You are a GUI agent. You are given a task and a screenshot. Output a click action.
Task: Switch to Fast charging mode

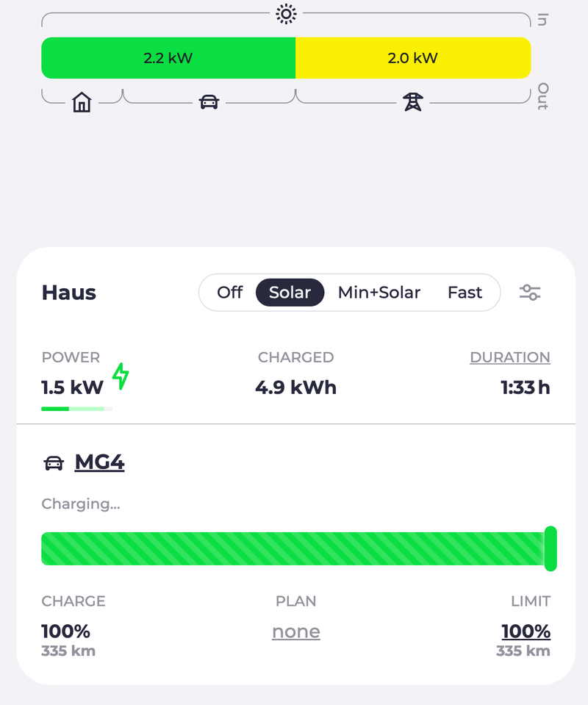click(465, 293)
